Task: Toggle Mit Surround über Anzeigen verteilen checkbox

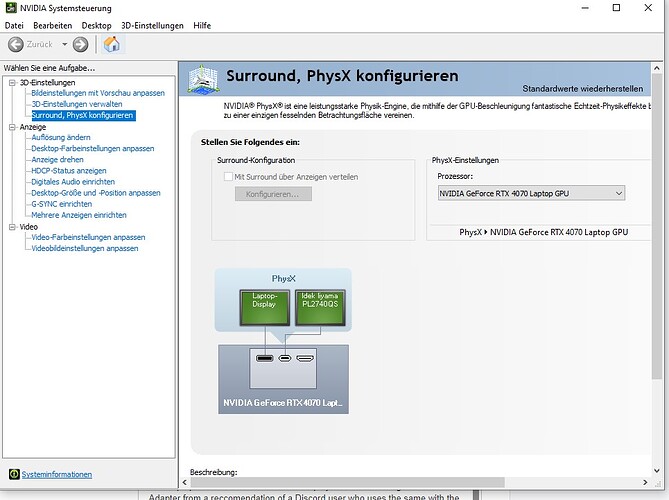Action: (x=228, y=177)
